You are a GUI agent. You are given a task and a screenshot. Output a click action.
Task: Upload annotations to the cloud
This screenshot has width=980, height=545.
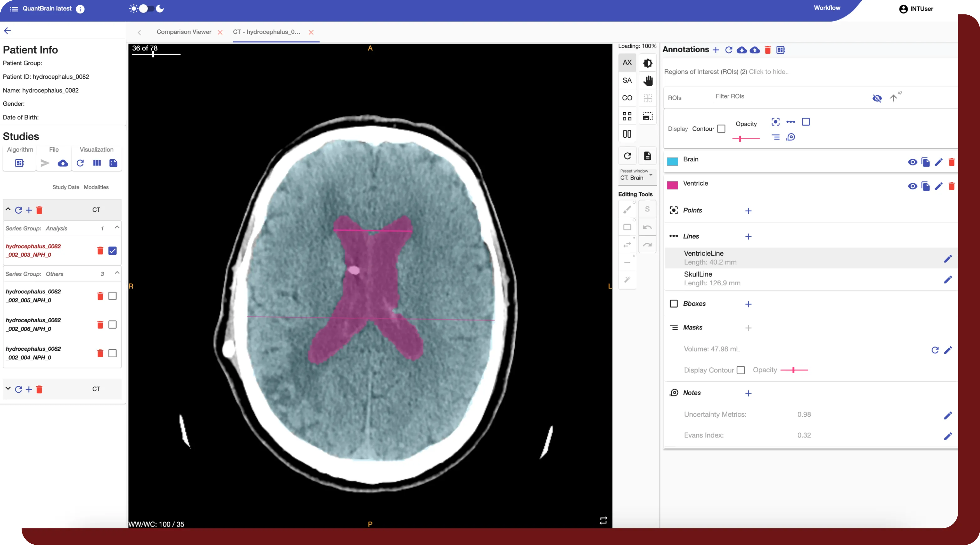click(755, 50)
